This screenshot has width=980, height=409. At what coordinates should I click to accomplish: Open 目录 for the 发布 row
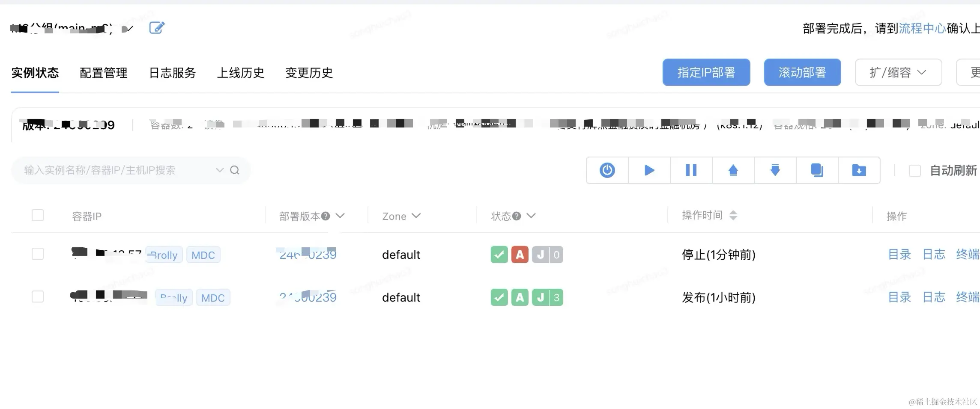(x=899, y=297)
